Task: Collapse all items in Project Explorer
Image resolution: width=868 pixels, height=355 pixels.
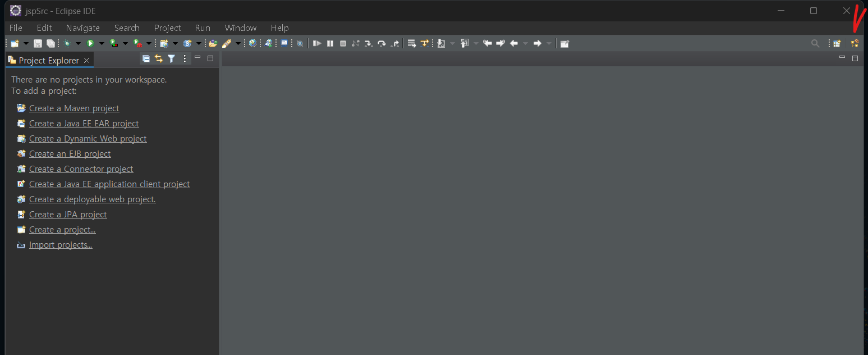Action: (x=145, y=58)
